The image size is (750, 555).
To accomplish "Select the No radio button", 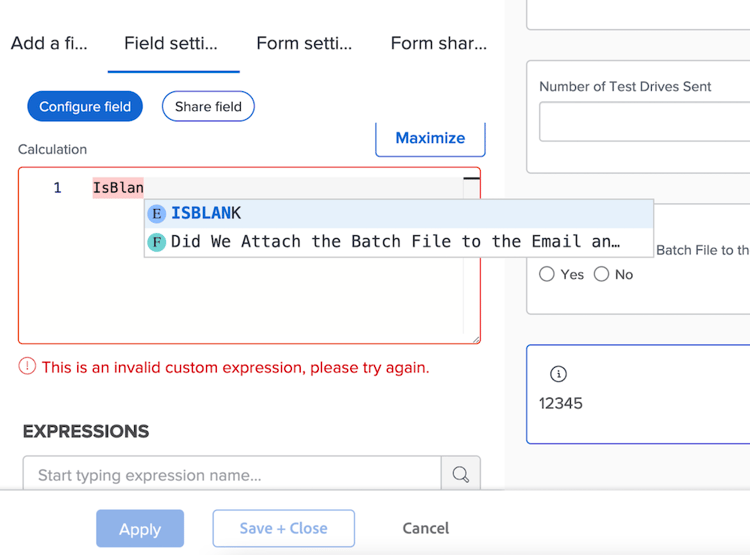I will tap(601, 274).
